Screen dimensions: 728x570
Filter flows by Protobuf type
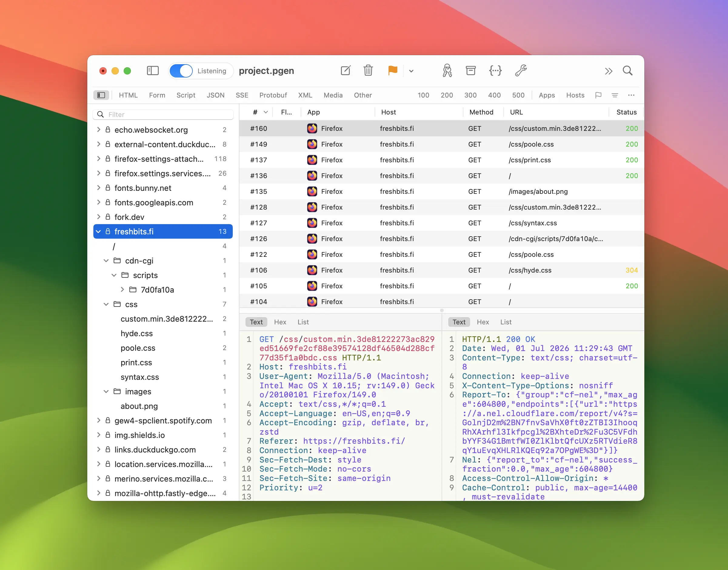coord(273,95)
